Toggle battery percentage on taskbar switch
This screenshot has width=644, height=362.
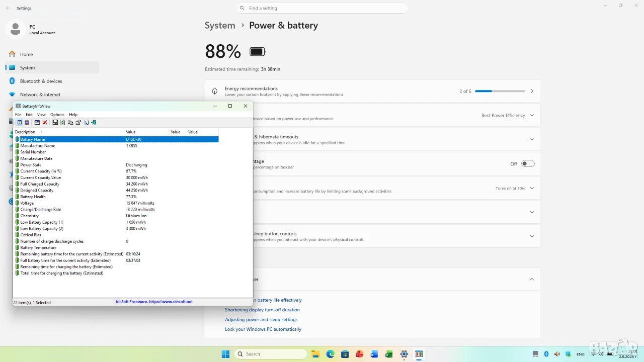click(527, 163)
